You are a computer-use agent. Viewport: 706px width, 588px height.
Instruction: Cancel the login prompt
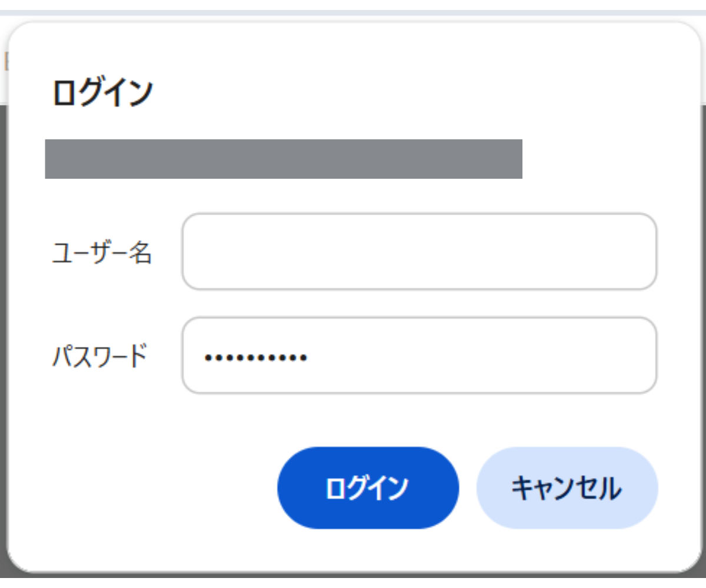(x=567, y=488)
